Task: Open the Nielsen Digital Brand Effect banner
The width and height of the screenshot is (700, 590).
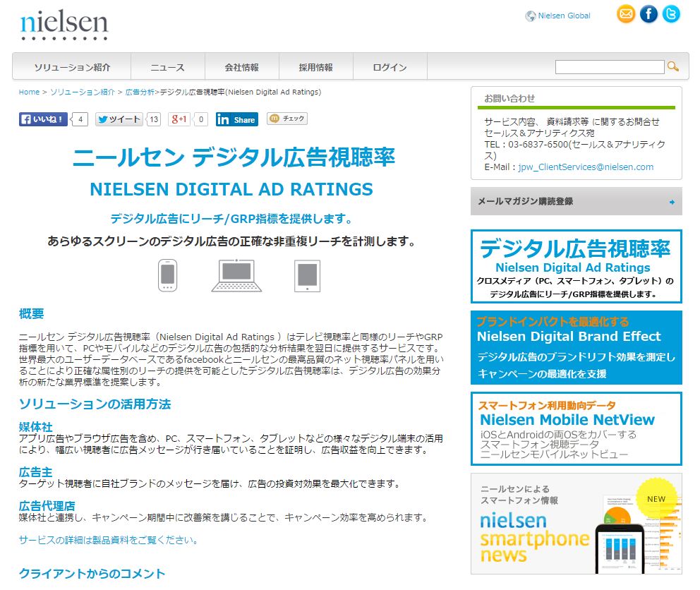Action: [x=577, y=347]
